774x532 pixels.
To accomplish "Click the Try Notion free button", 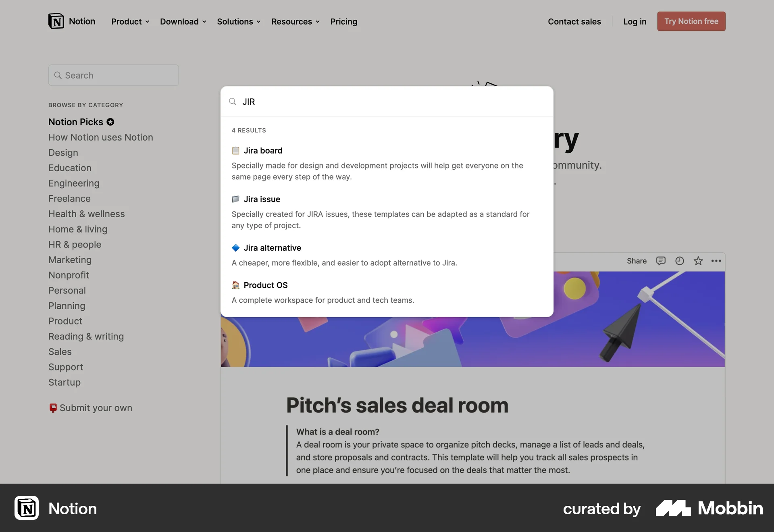I will coord(691,21).
